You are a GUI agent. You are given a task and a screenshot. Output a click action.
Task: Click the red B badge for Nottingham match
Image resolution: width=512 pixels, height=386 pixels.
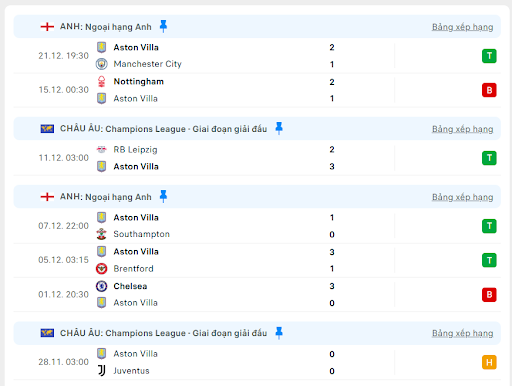(489, 90)
